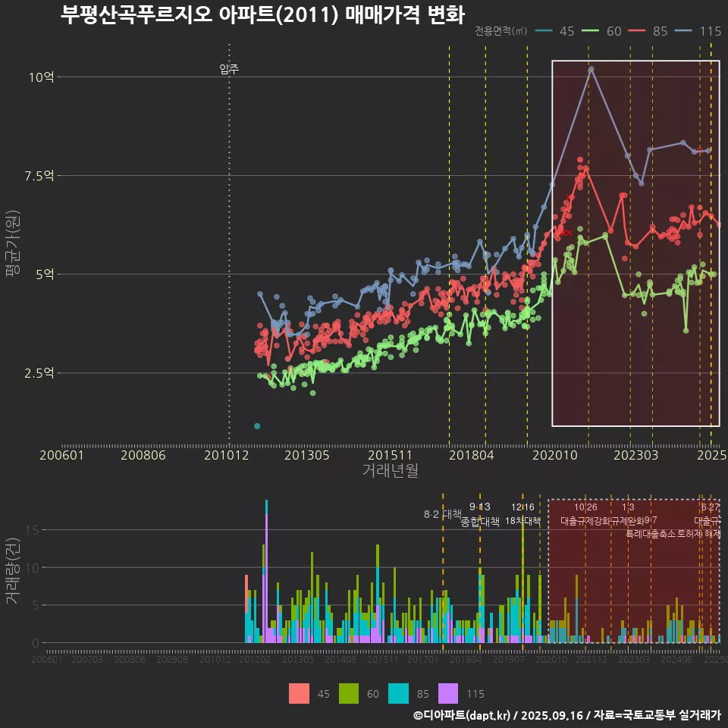Click the 5억 y-axis label
Image resolution: width=728 pixels, height=728 pixels.
pyautogui.click(x=45, y=275)
